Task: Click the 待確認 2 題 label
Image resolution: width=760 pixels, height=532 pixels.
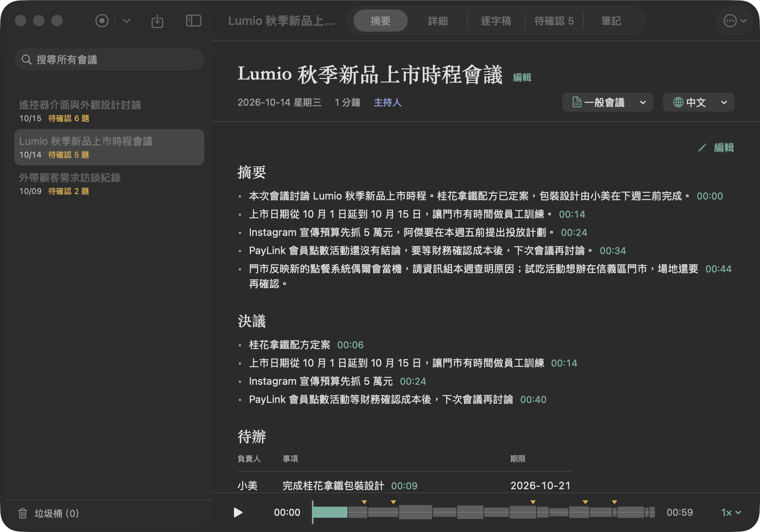Action: click(x=68, y=191)
